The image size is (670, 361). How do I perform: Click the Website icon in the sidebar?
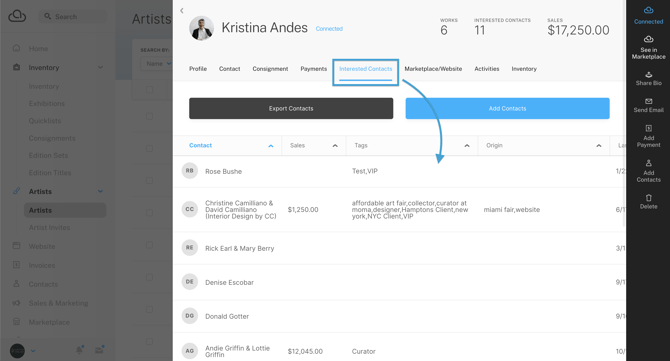click(x=16, y=246)
